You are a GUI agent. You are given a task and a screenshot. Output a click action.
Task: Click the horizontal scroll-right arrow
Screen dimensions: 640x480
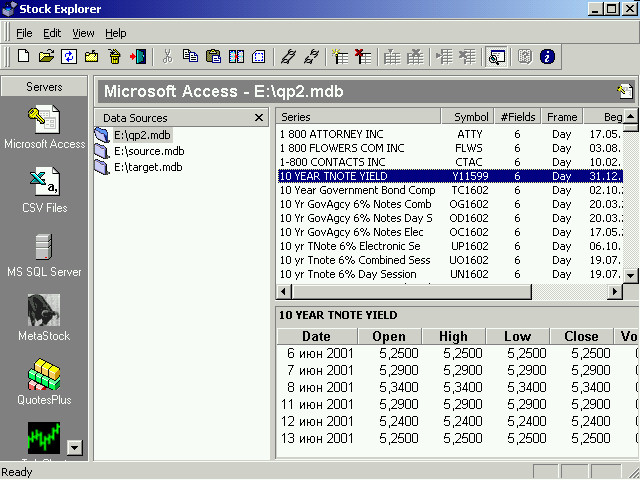click(615, 291)
